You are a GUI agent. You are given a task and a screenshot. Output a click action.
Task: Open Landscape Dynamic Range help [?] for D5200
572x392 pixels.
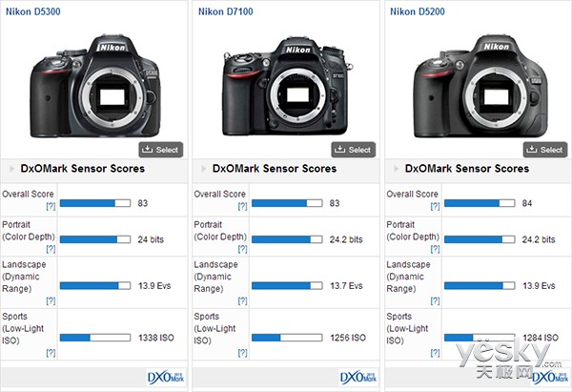[436, 300]
